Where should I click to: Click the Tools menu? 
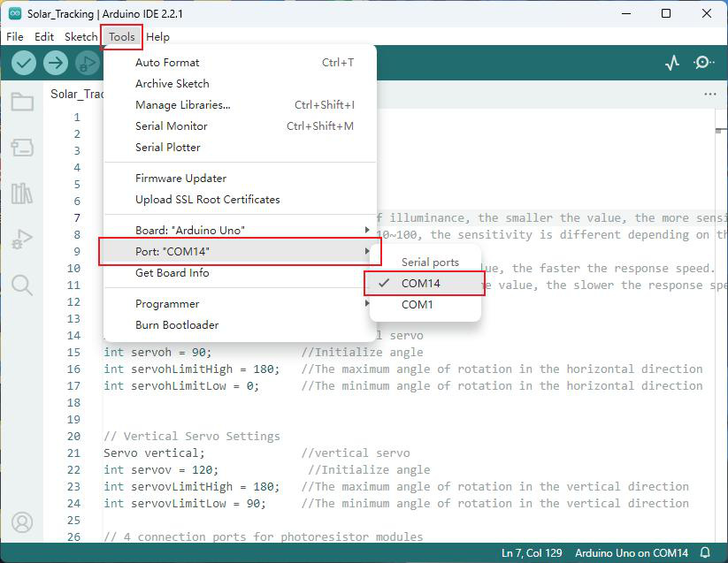(x=122, y=36)
